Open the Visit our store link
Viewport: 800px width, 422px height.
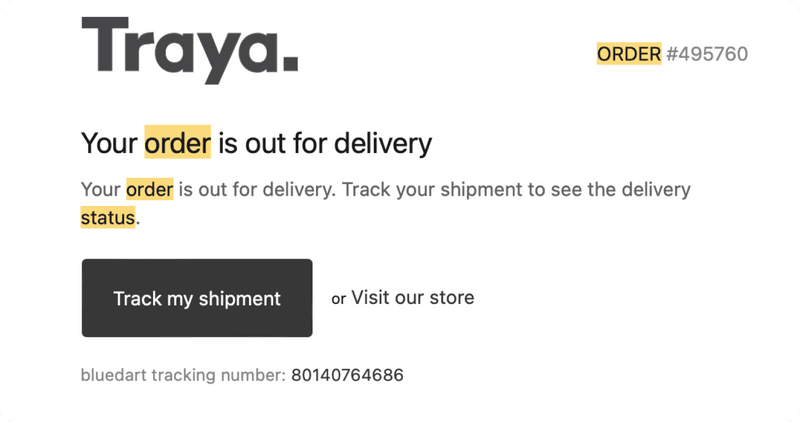[x=412, y=297]
